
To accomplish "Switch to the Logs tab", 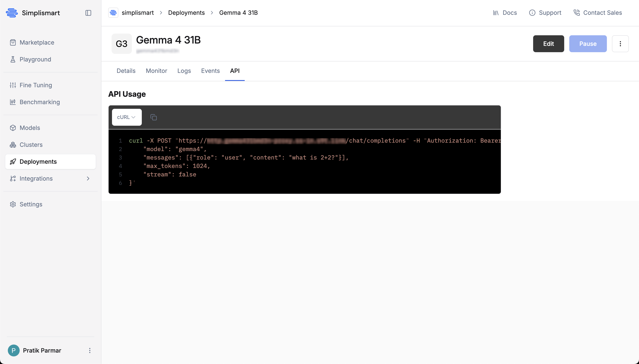I will 184,71.
